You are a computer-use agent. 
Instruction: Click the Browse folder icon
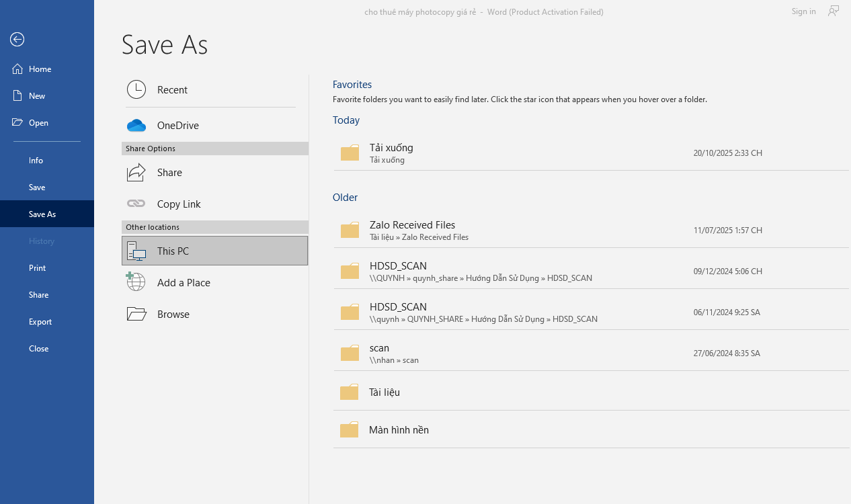click(x=136, y=314)
